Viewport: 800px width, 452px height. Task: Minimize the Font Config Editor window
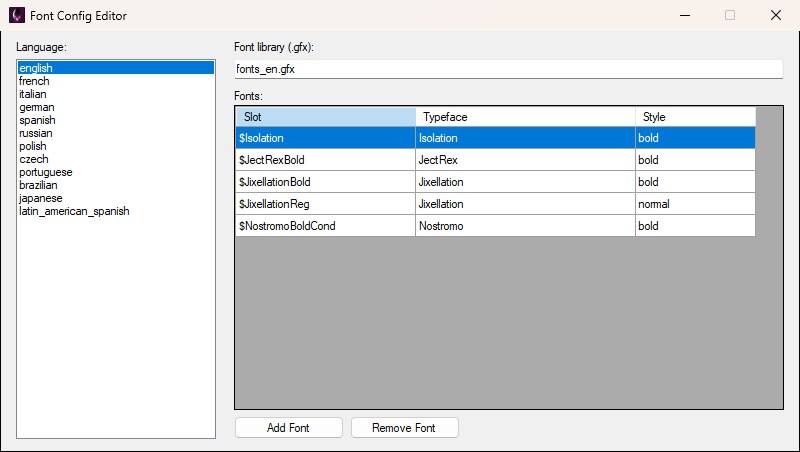(685, 15)
